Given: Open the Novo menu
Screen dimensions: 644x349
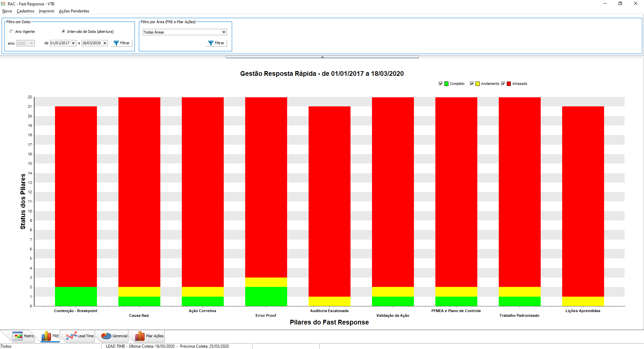Looking at the screenshot, I should (x=7, y=11).
